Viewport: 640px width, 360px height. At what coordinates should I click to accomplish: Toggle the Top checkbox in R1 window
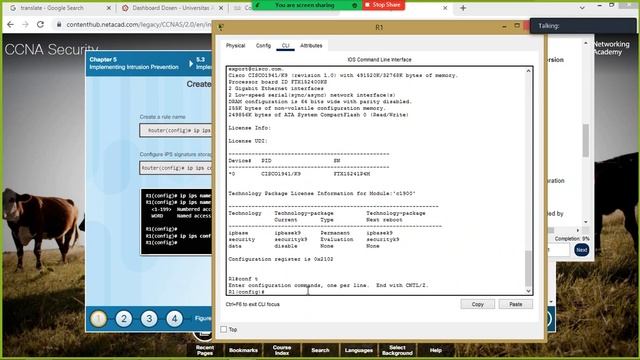224,329
